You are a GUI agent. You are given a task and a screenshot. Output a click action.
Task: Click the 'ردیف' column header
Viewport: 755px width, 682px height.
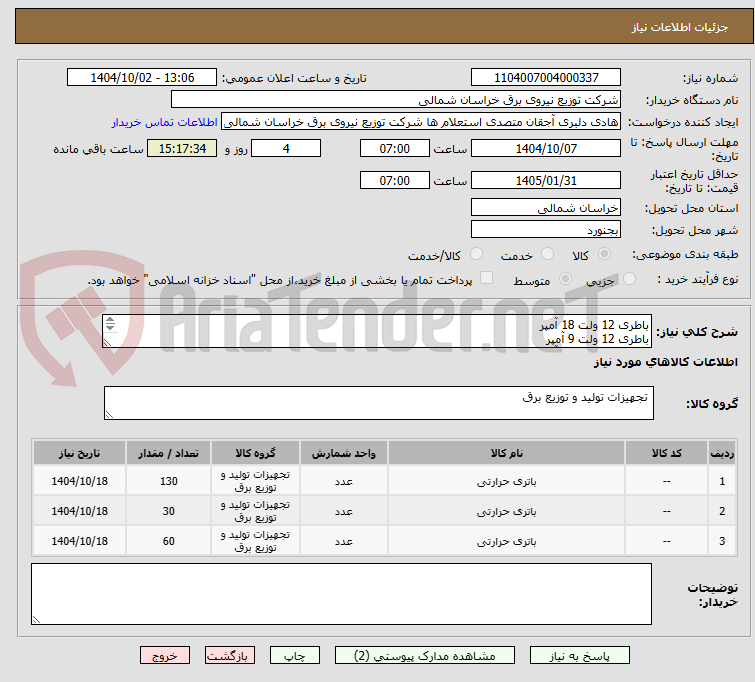click(722, 453)
